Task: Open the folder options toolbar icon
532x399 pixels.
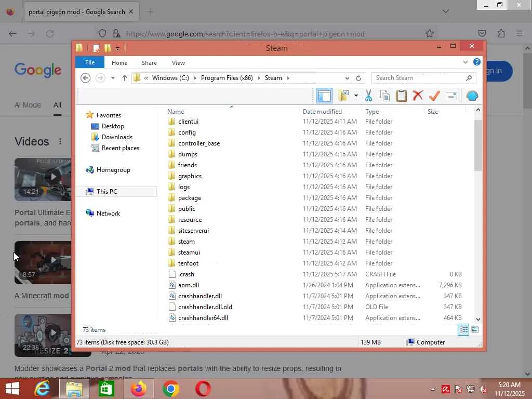Action: (344, 96)
